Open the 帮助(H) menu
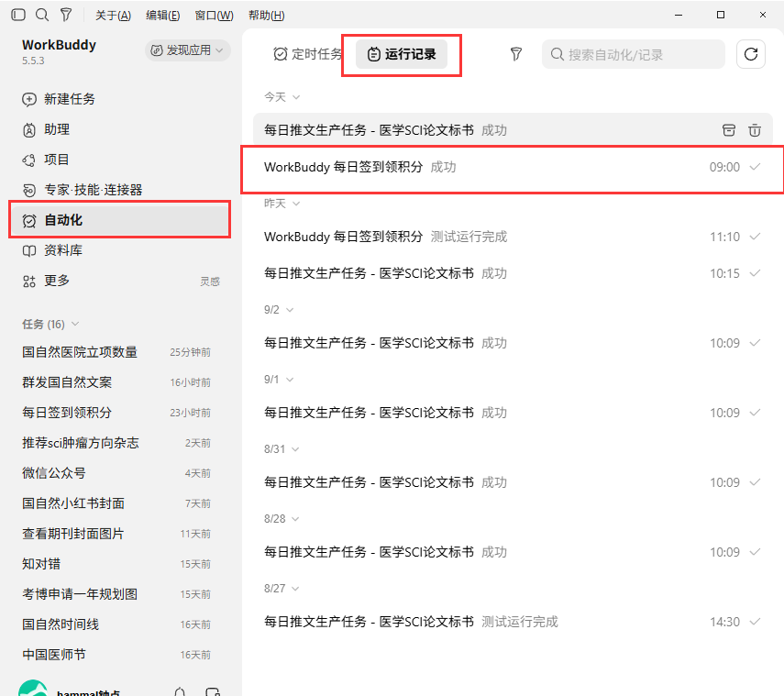This screenshot has width=784, height=696. (267, 16)
